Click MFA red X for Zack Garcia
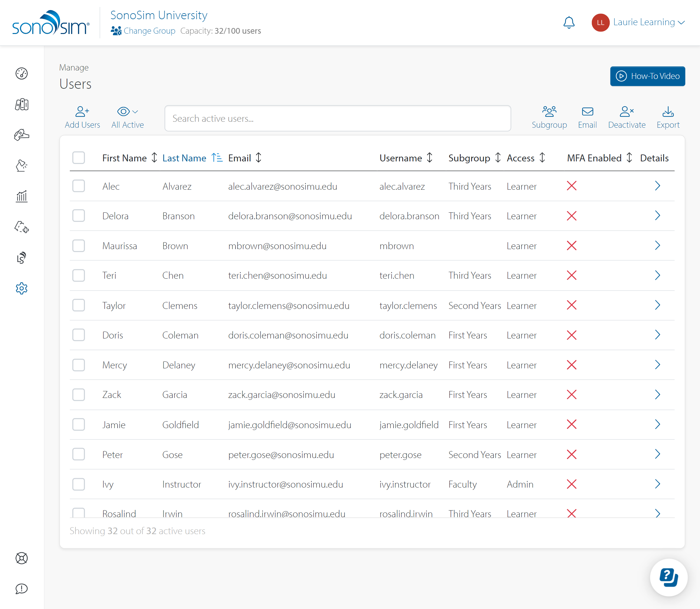 tap(572, 394)
